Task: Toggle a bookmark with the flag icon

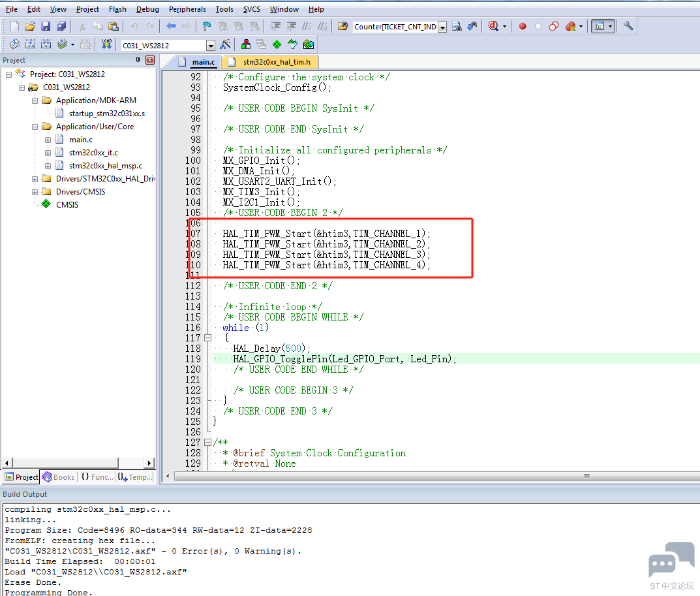Action: coord(207,26)
